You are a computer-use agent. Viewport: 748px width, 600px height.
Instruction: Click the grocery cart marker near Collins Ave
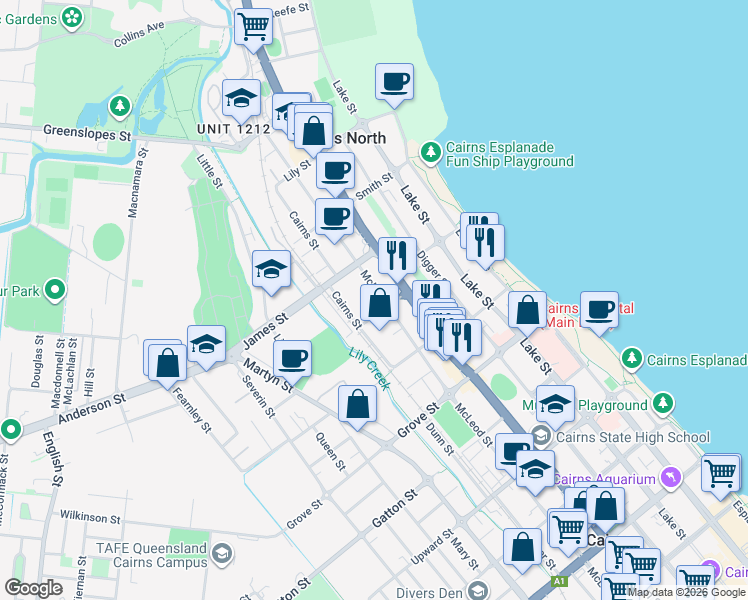click(254, 28)
